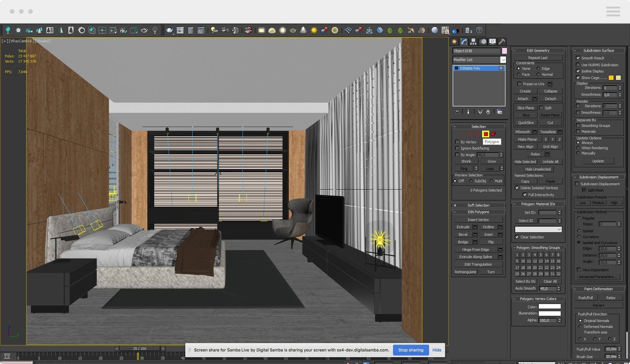Click Stop sharing screen share button
The height and width of the screenshot is (364, 630).
(410, 350)
